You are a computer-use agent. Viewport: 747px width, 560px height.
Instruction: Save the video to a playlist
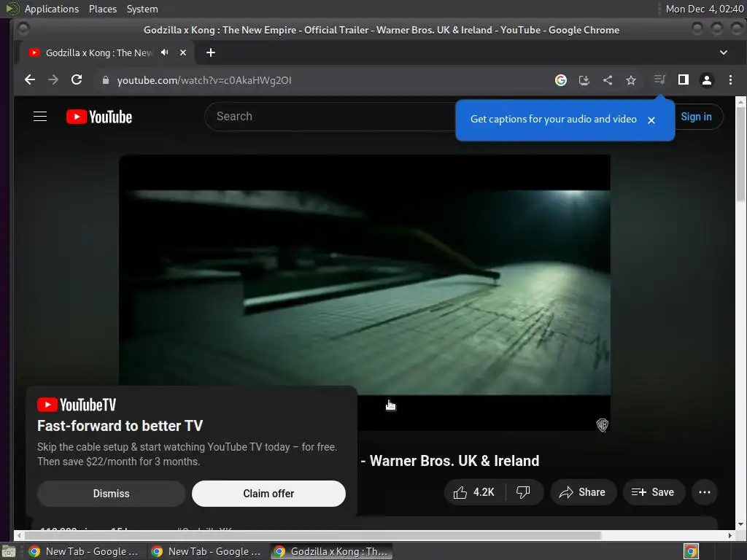(x=653, y=492)
